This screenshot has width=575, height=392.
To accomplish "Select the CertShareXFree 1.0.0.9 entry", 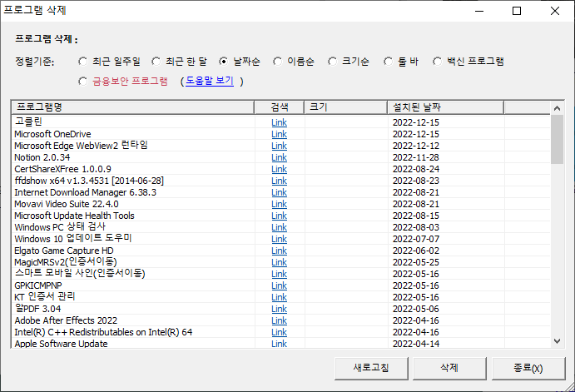I will point(281,169).
